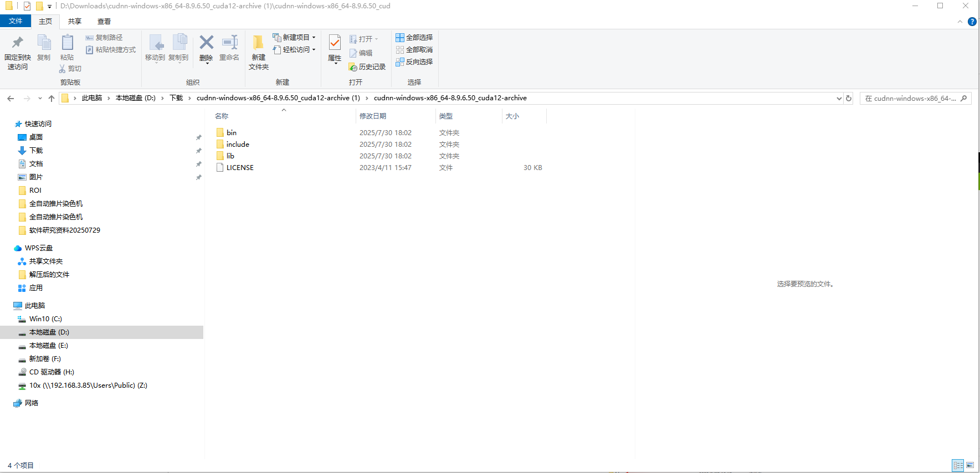Choose Select all (全部选择)
This screenshot has width=980, height=473.
click(414, 37)
